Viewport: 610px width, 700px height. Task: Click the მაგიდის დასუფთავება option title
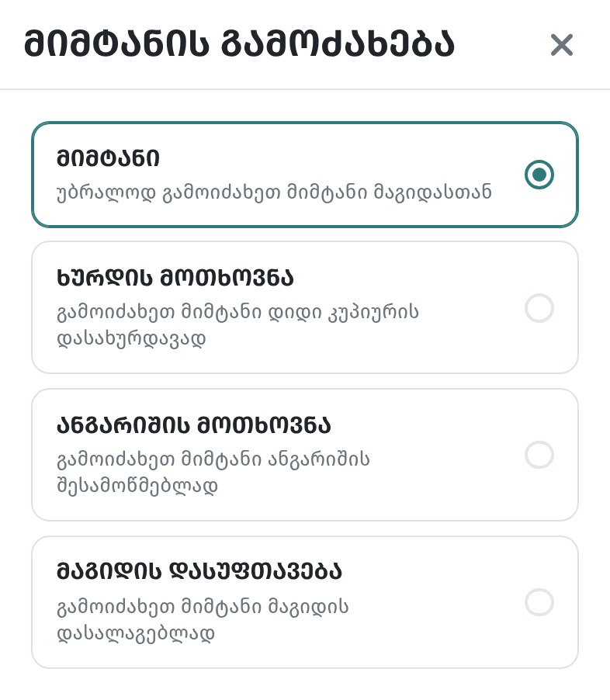(199, 571)
